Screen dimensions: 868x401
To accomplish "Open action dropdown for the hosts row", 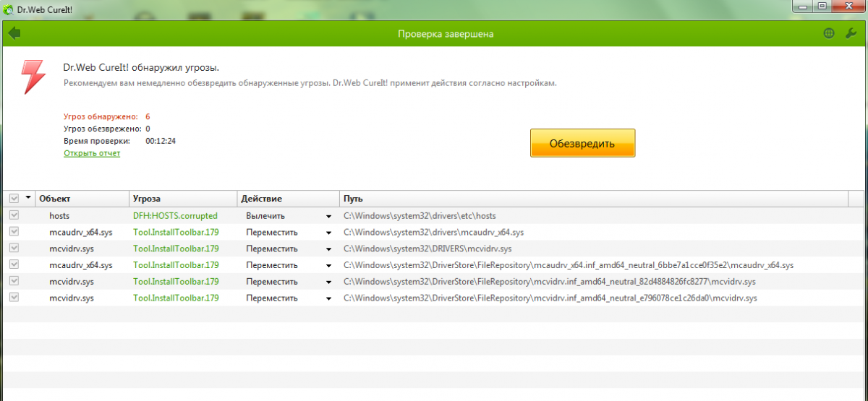I will [x=328, y=216].
